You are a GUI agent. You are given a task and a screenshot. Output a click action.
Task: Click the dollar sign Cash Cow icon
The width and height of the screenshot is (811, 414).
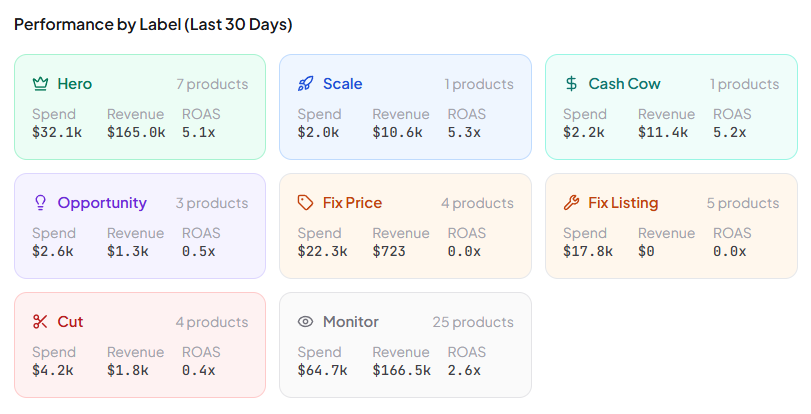[x=571, y=84]
